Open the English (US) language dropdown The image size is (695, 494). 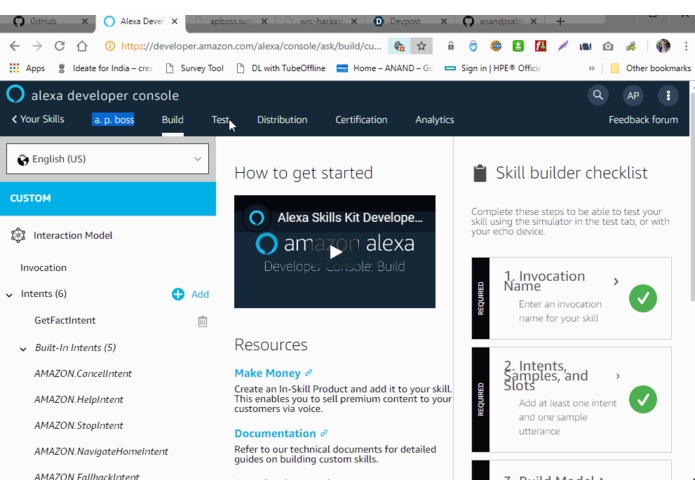107,159
